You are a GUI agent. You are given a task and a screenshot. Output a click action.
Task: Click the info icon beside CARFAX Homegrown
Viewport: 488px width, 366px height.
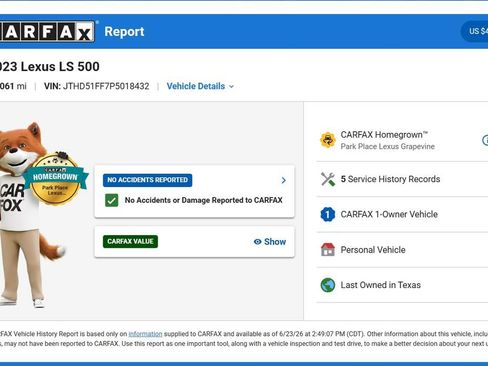pyautogui.click(x=485, y=140)
